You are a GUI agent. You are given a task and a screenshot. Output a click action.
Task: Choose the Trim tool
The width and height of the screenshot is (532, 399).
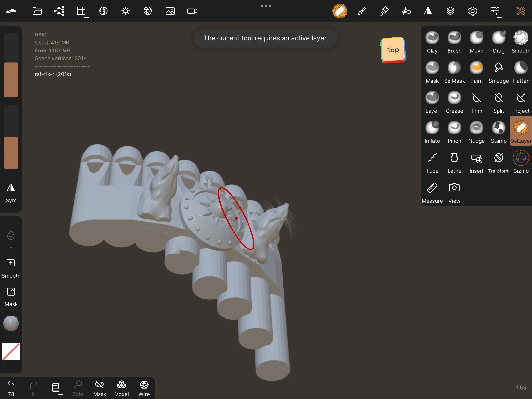tap(476, 102)
